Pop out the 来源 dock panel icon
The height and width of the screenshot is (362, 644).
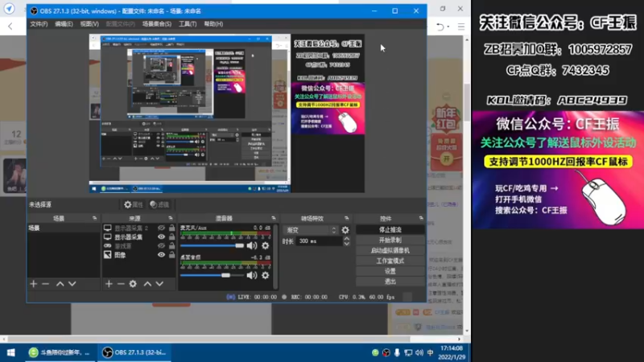click(x=171, y=218)
